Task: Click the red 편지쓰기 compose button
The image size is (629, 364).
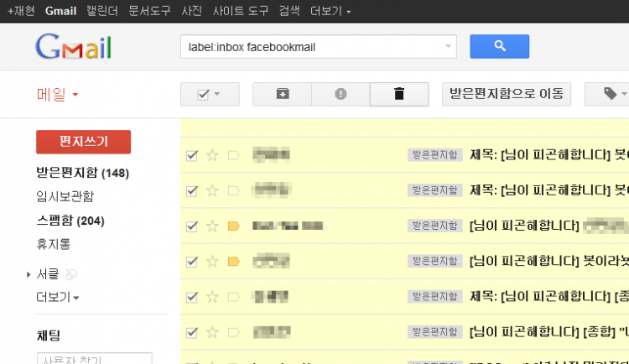Action: click(83, 142)
